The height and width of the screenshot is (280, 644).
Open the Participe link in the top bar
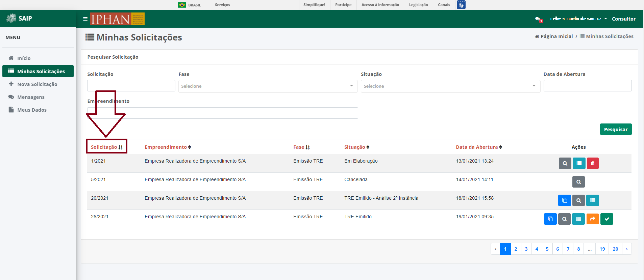coord(343,5)
